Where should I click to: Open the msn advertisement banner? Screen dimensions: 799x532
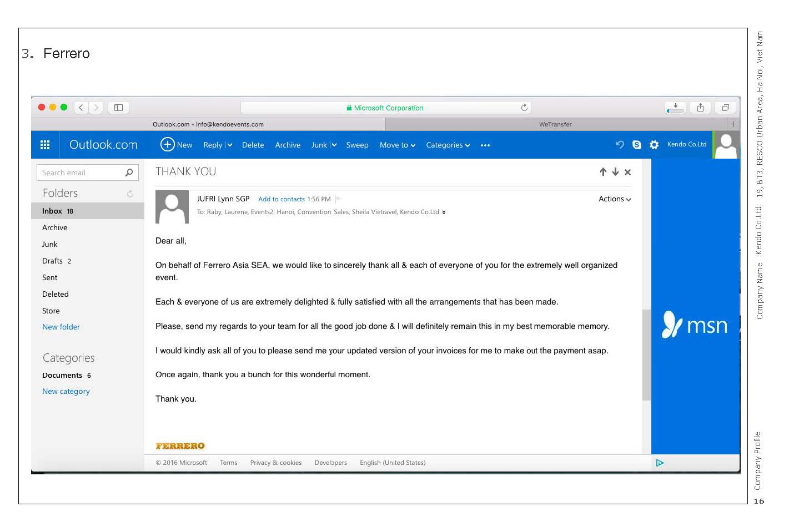[695, 306]
